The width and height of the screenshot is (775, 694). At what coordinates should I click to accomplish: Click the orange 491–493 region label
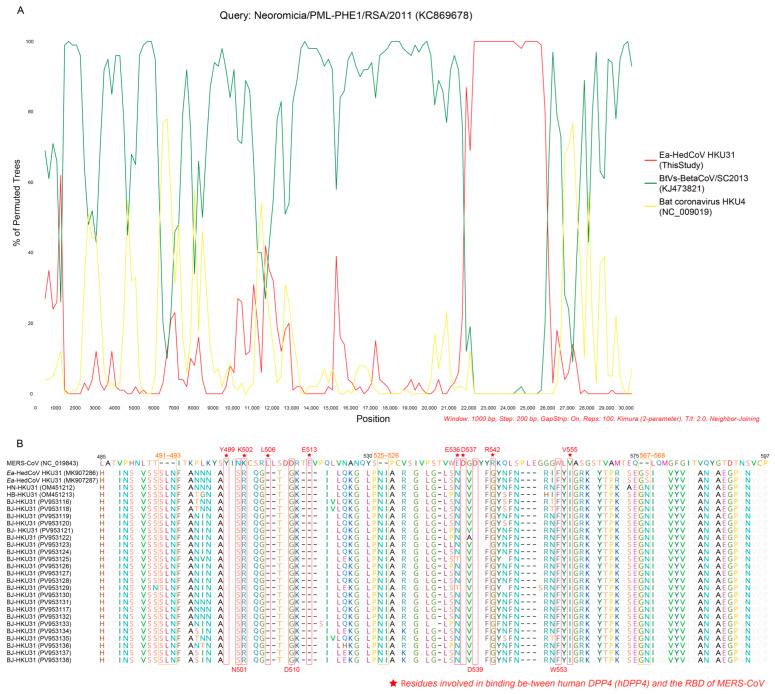click(x=168, y=456)
